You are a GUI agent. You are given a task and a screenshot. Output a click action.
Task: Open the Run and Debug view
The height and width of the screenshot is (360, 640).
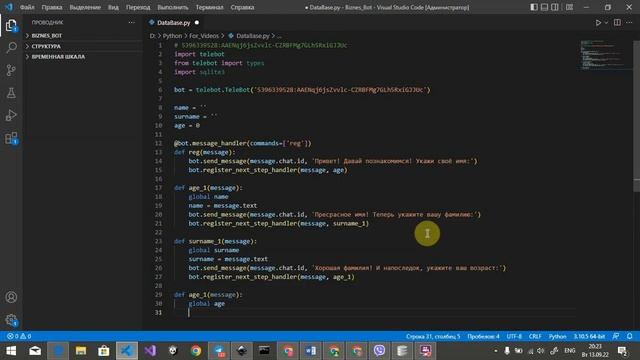tap(11, 116)
